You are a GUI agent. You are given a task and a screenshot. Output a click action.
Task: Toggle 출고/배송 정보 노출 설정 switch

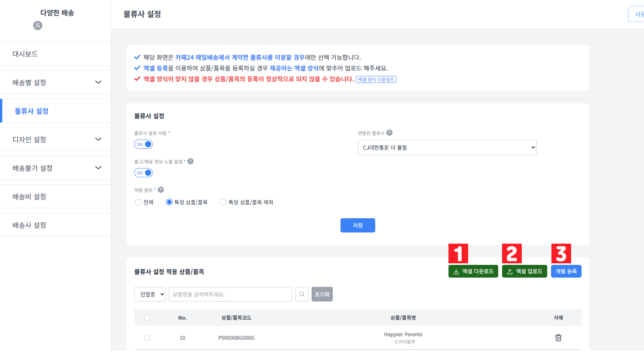pos(143,172)
